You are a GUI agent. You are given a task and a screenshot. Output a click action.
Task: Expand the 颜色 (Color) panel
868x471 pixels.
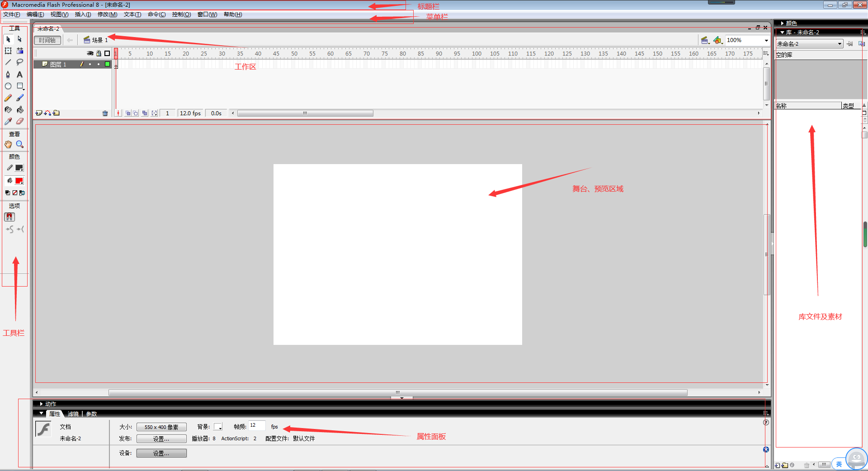[x=783, y=23]
